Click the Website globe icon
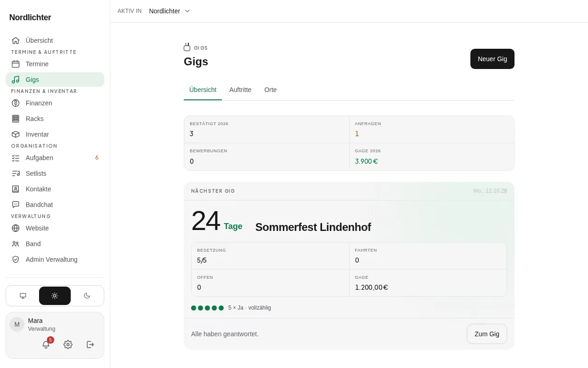Image resolution: width=588 pixels, height=368 pixels. pos(16,228)
